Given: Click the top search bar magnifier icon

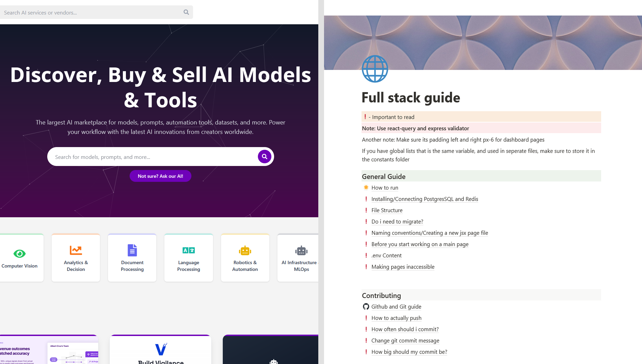Looking at the screenshot, I should point(186,12).
